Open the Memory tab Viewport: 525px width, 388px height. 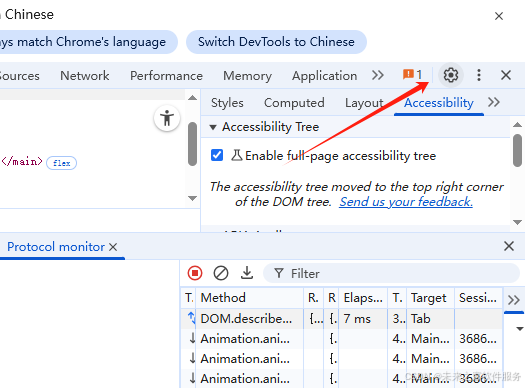click(247, 76)
